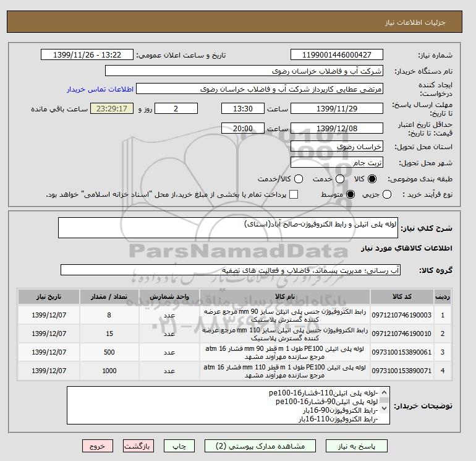Click quantity 1000 in row 4
The width and height of the screenshot is (476, 461).
pos(109,371)
